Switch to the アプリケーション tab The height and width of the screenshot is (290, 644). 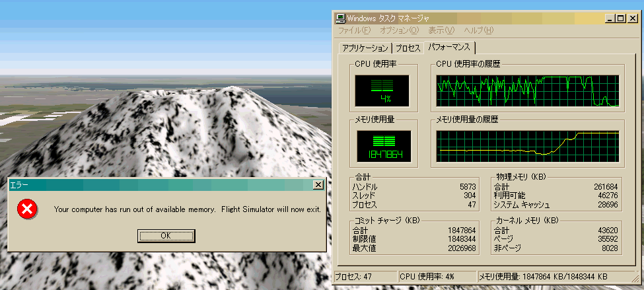(365, 48)
